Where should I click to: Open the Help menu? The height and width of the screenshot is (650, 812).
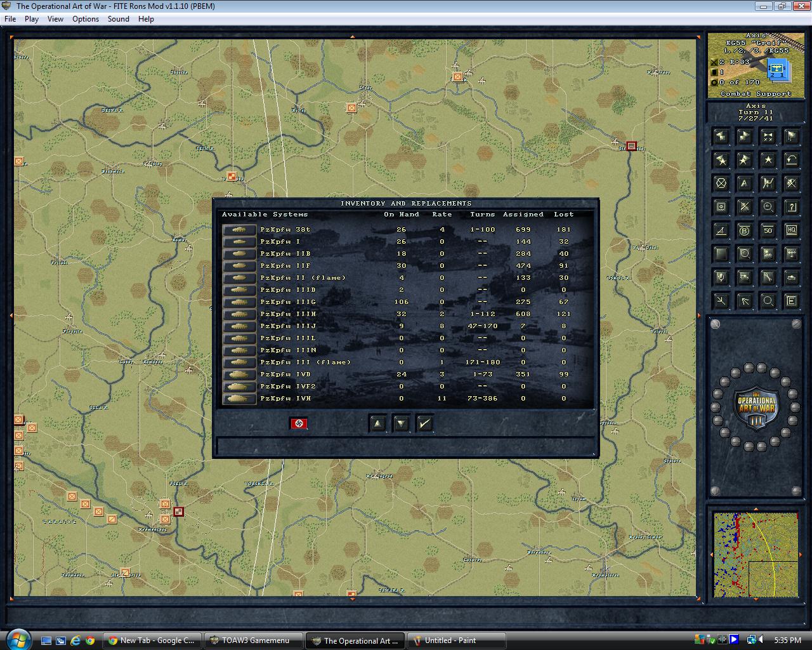pos(146,19)
